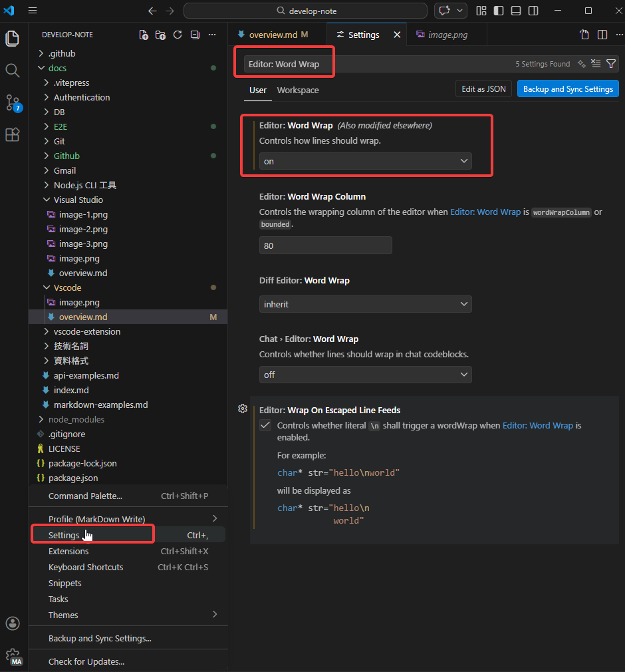
Task: Click the Refresh Explorer icon
Action: click(178, 35)
